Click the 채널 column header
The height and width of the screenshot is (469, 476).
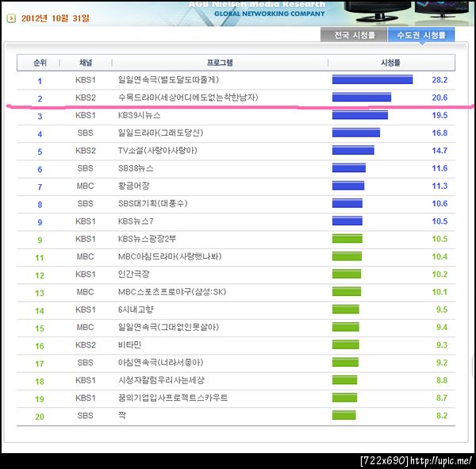pyautogui.click(x=86, y=63)
